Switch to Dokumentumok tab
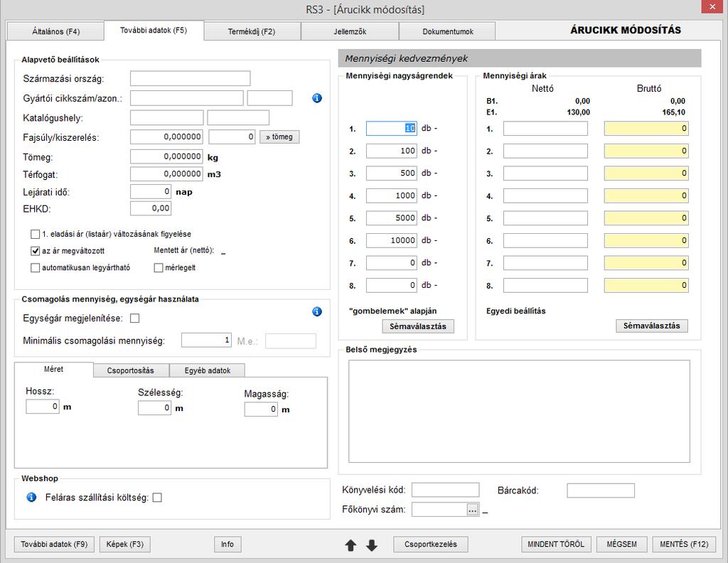Viewport: 728px width, 563px height. pos(448,31)
